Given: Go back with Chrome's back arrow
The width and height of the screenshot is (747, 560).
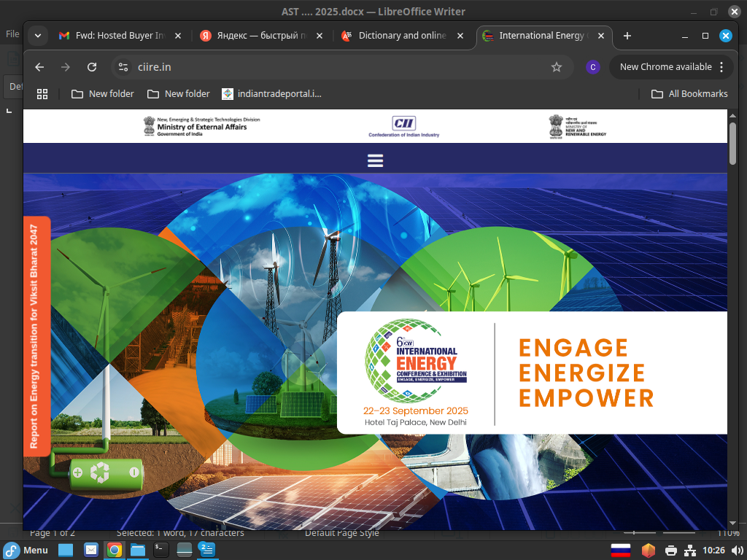Looking at the screenshot, I should click(39, 67).
